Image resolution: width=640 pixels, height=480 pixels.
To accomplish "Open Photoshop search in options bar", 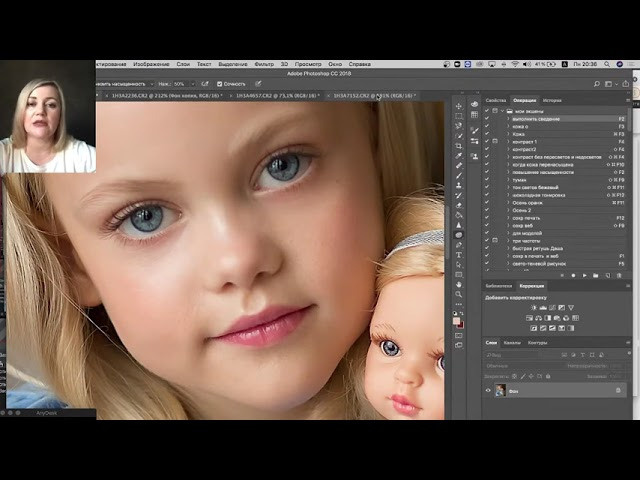I will [x=596, y=84].
